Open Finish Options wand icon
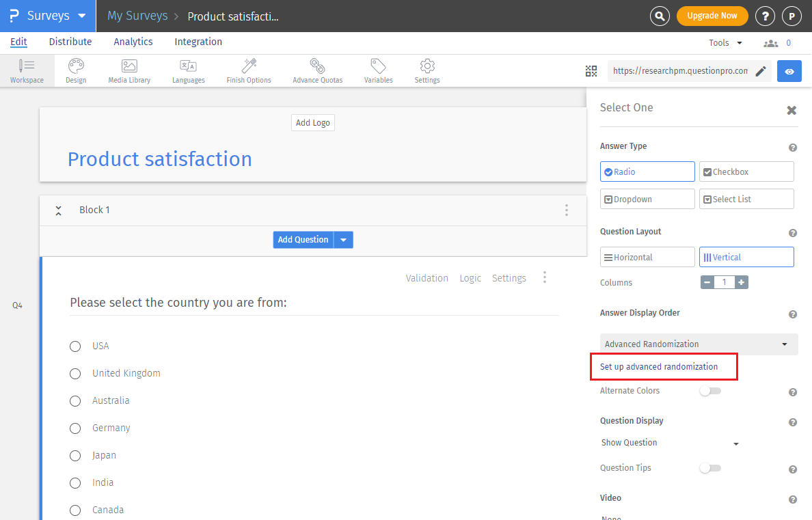 click(249, 70)
